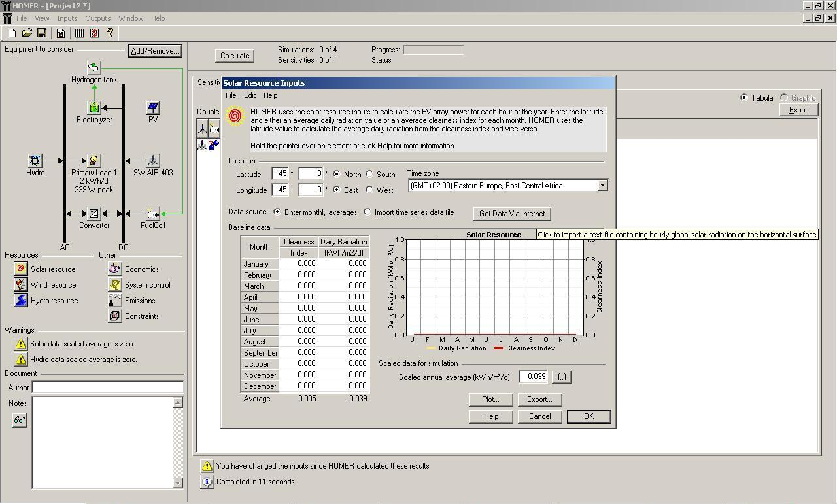Click the Solar data warning icon

click(x=20, y=343)
